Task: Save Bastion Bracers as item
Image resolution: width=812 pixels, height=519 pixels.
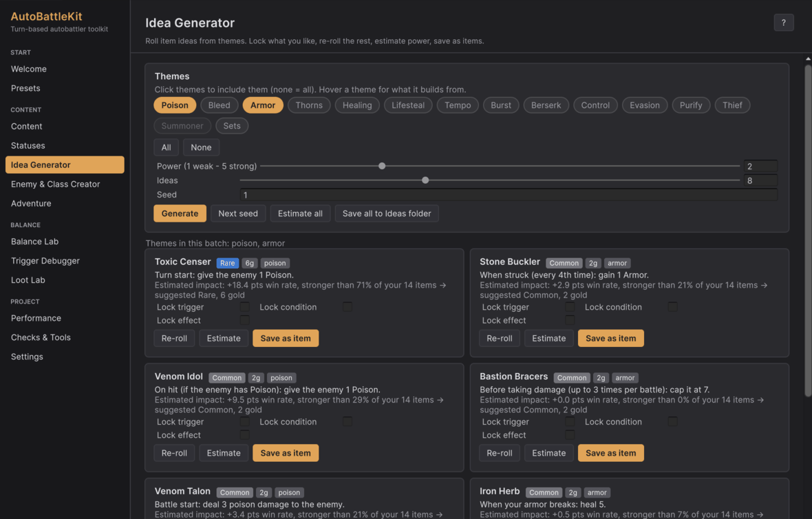Action: [x=610, y=453]
